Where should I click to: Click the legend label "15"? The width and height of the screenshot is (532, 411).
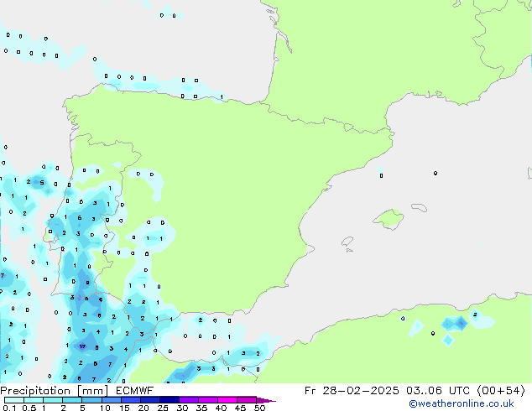pos(124,408)
